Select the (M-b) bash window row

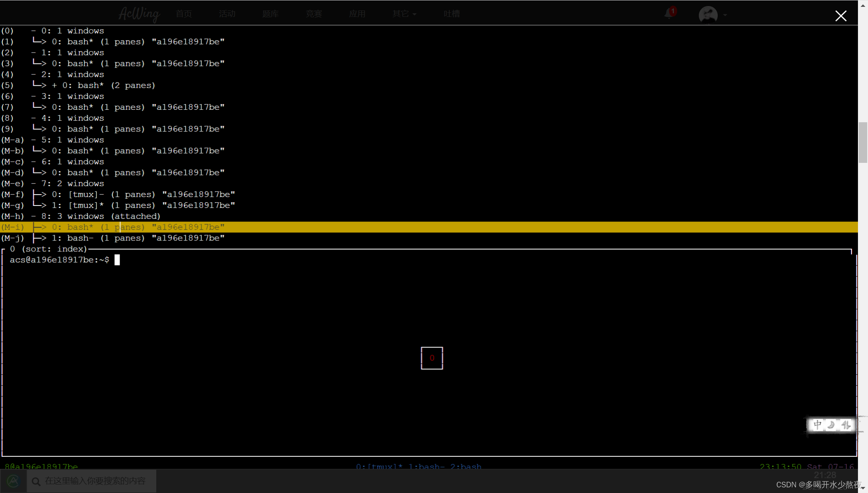(x=429, y=151)
